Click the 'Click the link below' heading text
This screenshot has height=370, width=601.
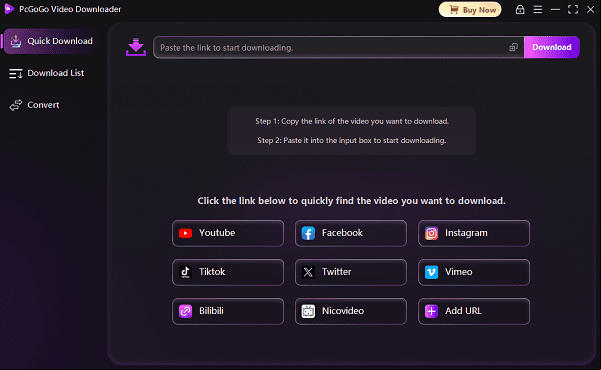click(x=351, y=201)
